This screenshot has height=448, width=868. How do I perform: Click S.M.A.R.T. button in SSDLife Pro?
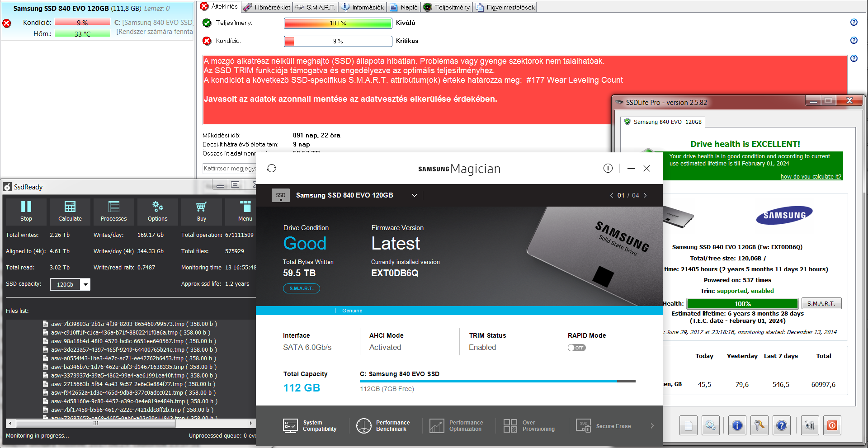821,303
